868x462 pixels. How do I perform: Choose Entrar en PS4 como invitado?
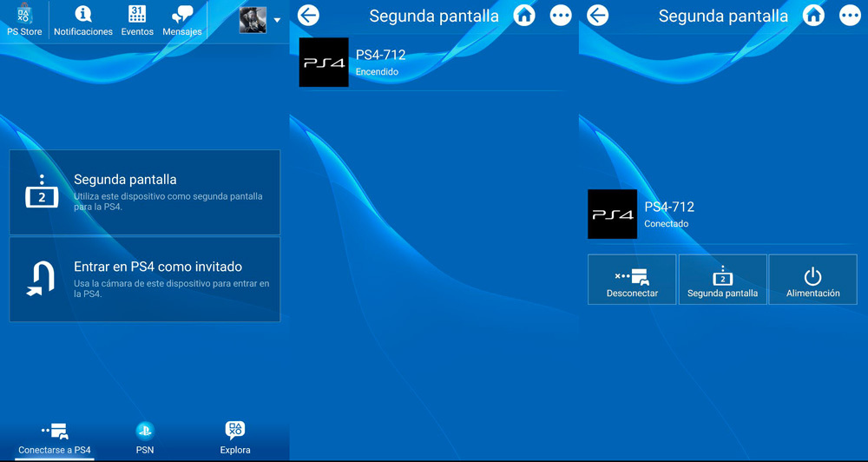point(145,279)
